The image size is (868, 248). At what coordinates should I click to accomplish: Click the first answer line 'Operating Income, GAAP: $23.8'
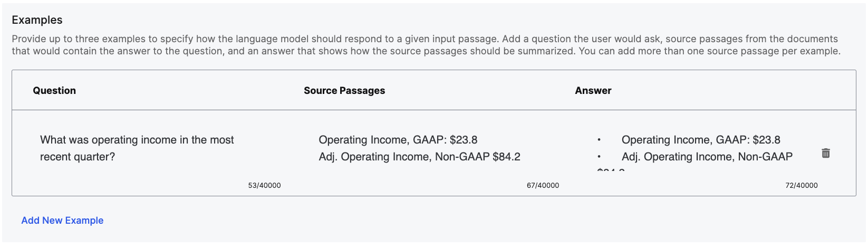[701, 140]
